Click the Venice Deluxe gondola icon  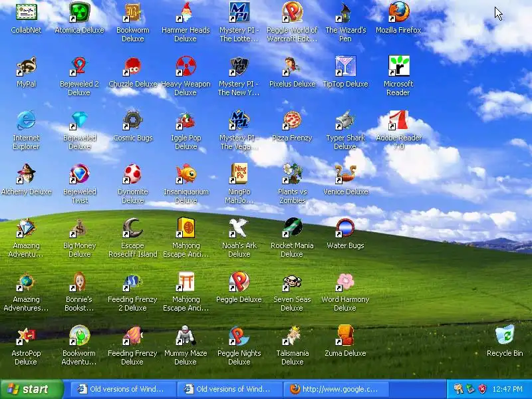tap(345, 174)
